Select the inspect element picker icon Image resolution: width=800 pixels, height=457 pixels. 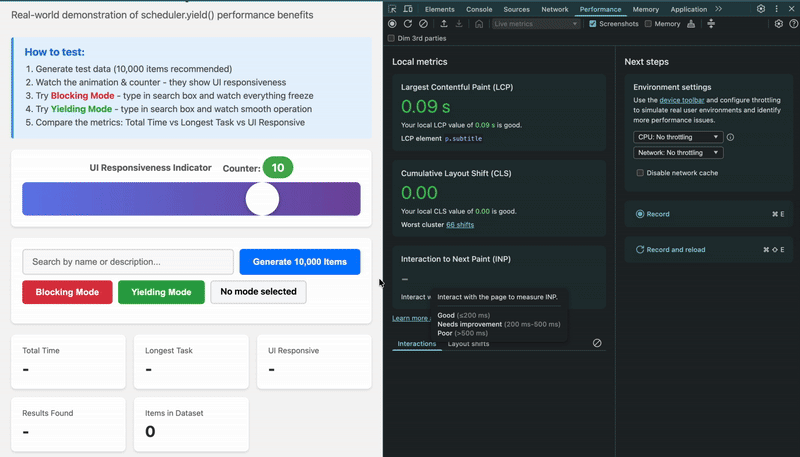click(x=393, y=9)
